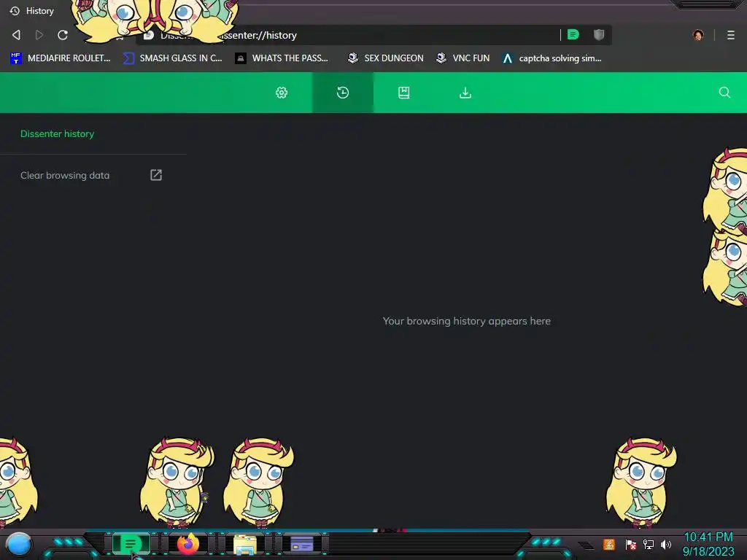This screenshot has width=747, height=560.
Task: Reload the history page
Action: tap(63, 35)
